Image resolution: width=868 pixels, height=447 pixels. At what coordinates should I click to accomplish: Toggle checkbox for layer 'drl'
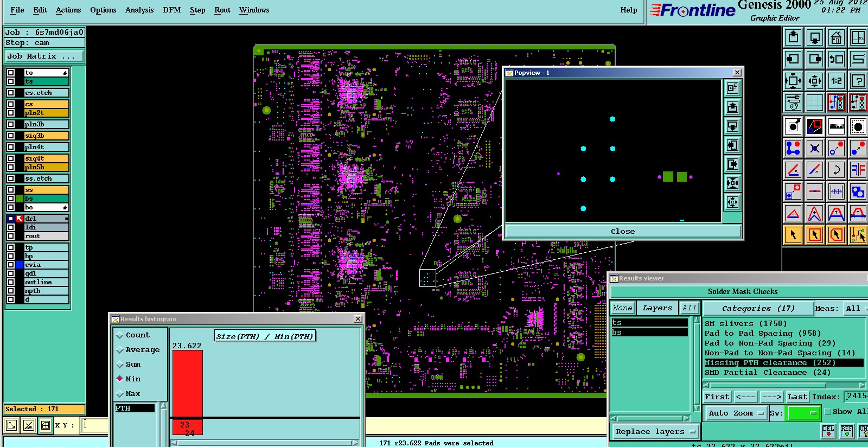pos(11,219)
